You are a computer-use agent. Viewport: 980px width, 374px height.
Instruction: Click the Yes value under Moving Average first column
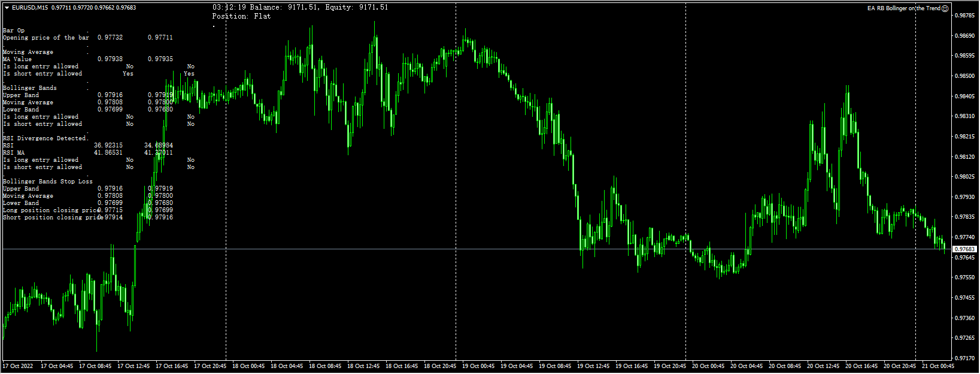click(x=128, y=74)
